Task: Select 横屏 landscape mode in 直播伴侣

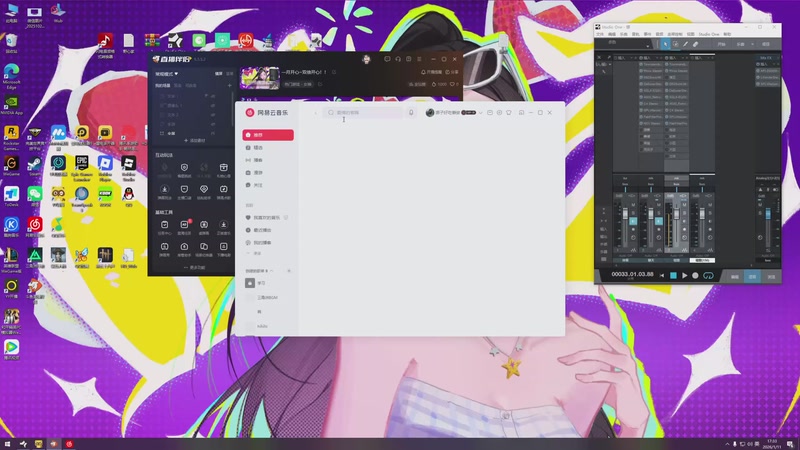Action: click(x=218, y=73)
